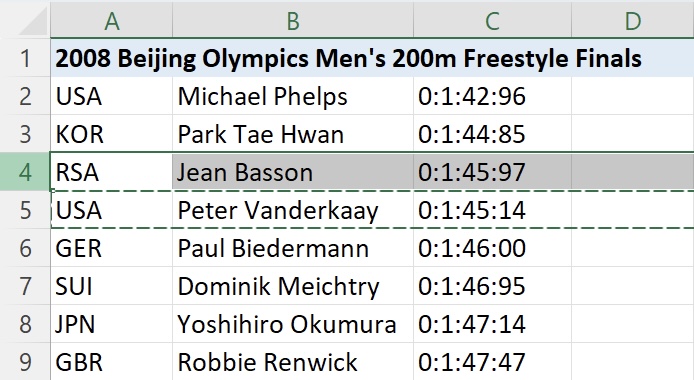Click the cell containing KOR
The height and width of the screenshot is (380, 694).
pos(112,134)
